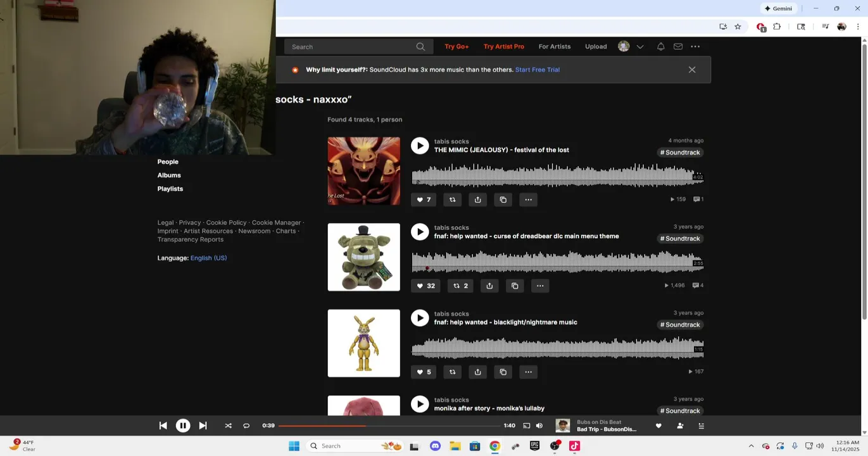Click Soundtrack tag on dreadbear track
Image resolution: width=868 pixels, height=456 pixels.
click(680, 239)
